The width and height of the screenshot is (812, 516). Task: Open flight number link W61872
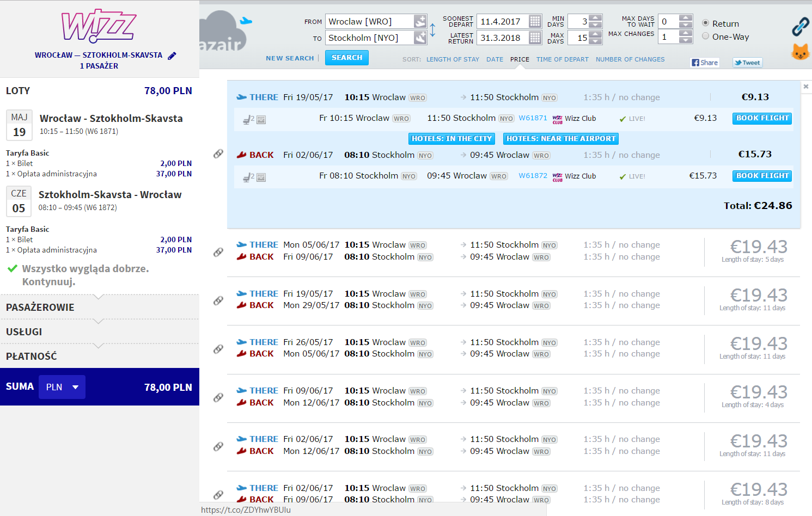[x=533, y=176]
